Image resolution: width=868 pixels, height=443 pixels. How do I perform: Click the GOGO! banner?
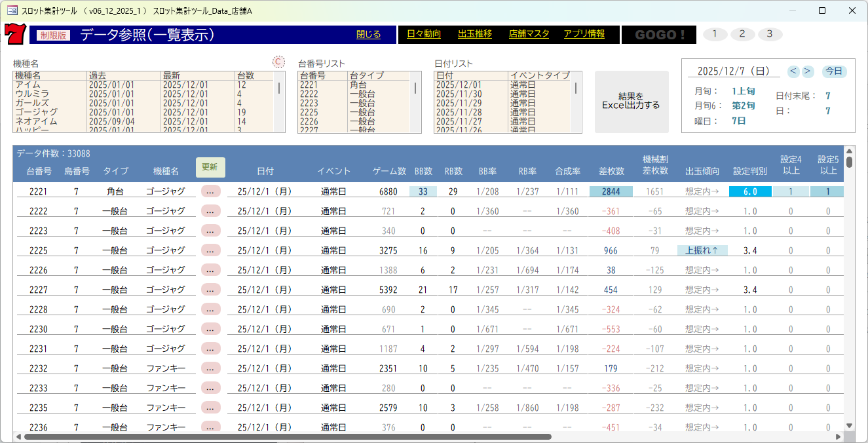point(659,35)
